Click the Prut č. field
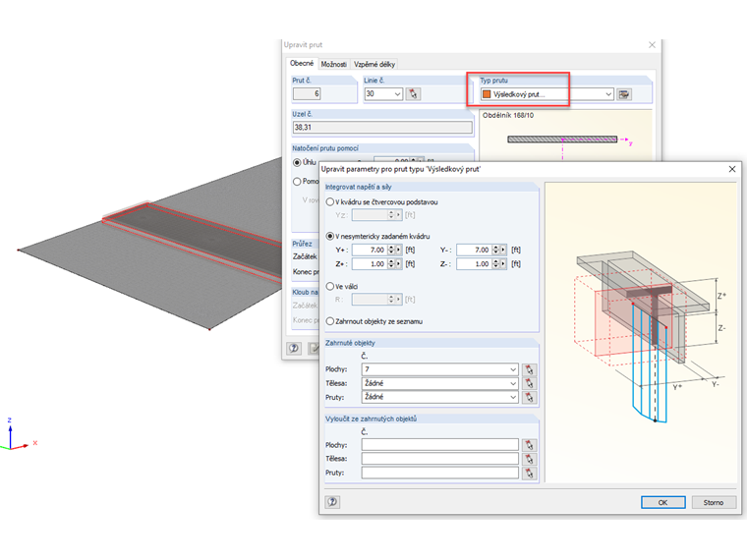The image size is (747, 560). click(307, 93)
